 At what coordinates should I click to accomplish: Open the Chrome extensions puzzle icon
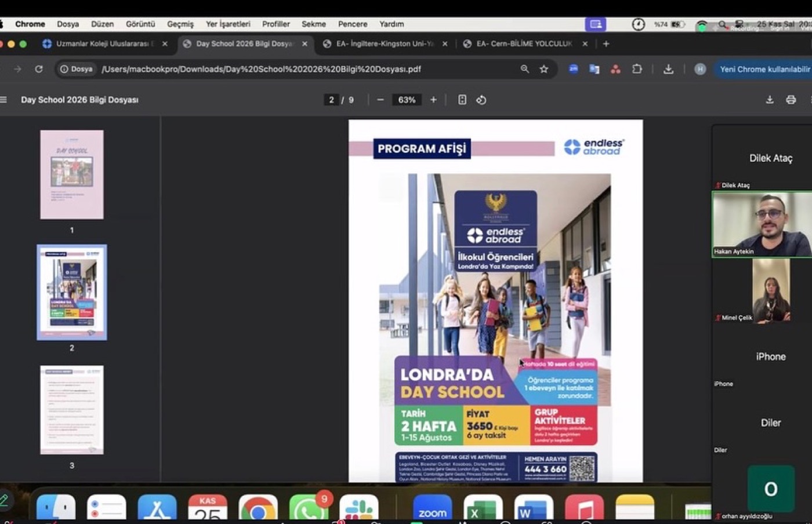pyautogui.click(x=637, y=69)
